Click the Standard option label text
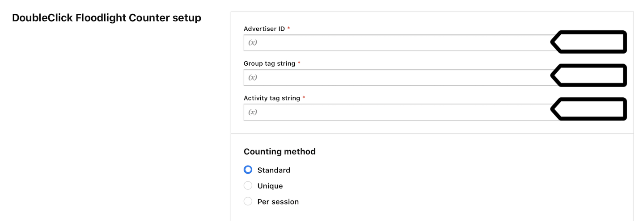644x221 pixels. 274,170
